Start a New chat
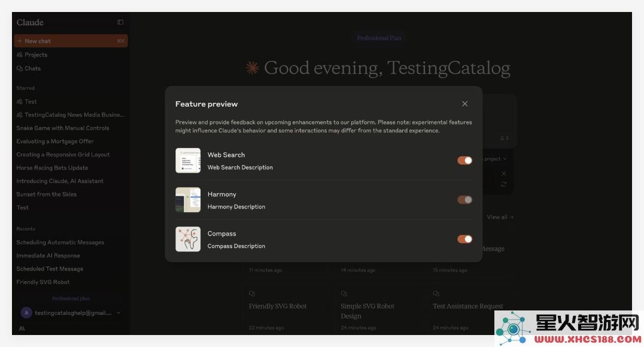Image resolution: width=644 pixels, height=347 pixels. pos(71,41)
